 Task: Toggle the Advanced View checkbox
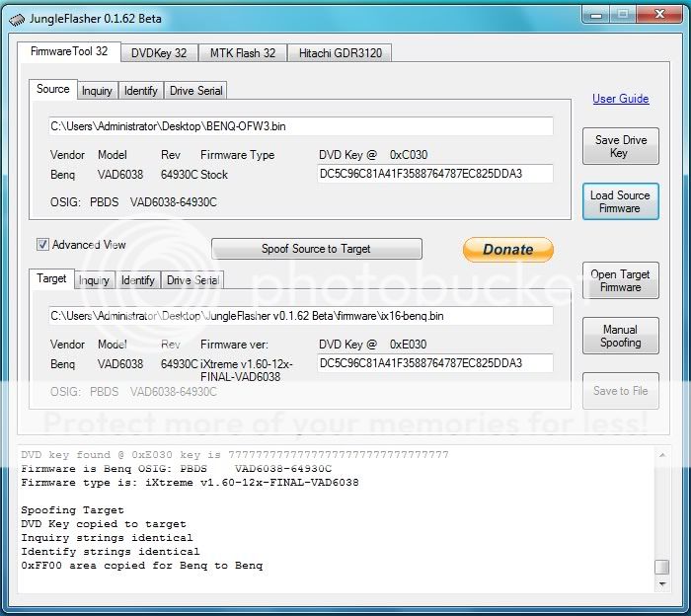tap(42, 244)
